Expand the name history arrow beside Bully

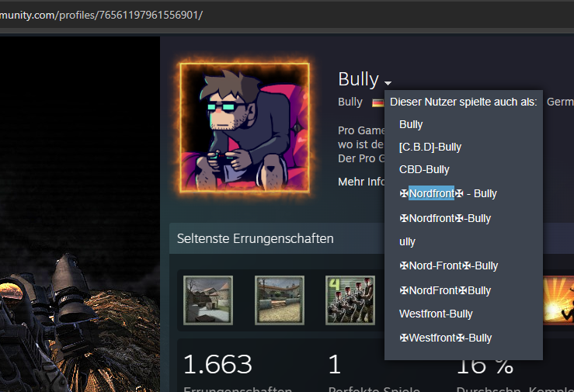[x=388, y=82]
